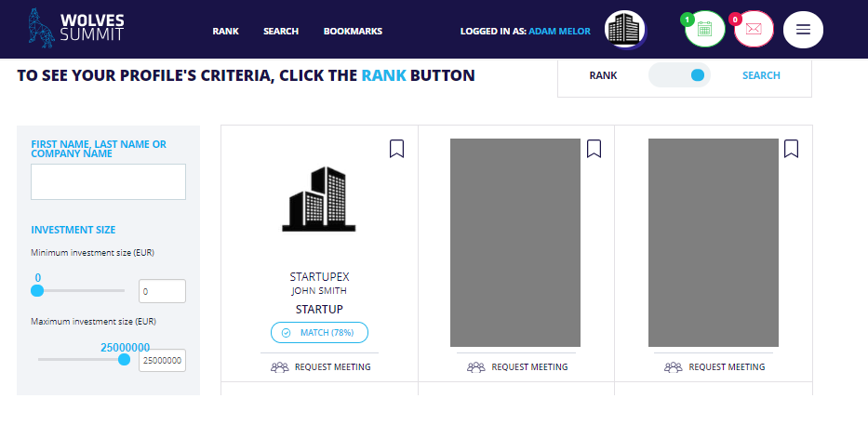The image size is (868, 425).
Task: Click the maximum investment size slider handle
Action: (x=125, y=360)
